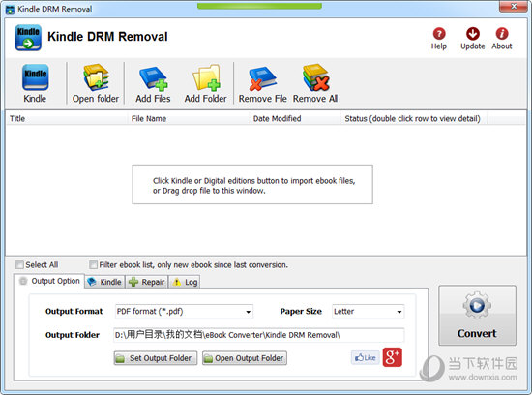Click the Remove All books icon
This screenshot has width=532, height=395.
tap(315, 77)
